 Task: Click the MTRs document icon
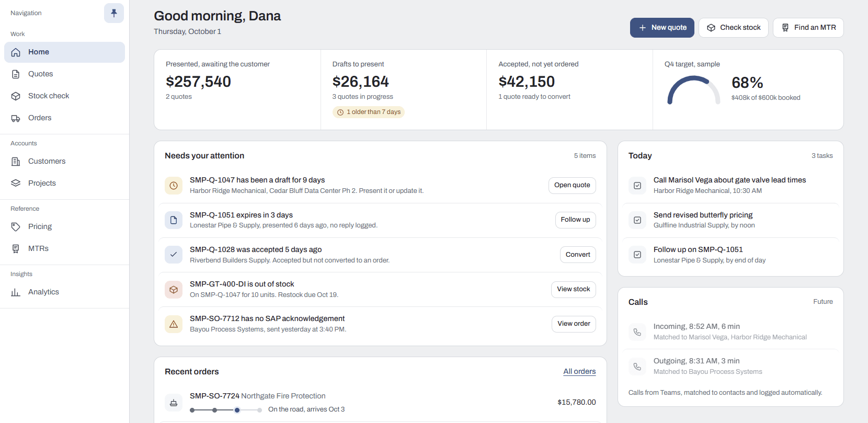click(16, 249)
